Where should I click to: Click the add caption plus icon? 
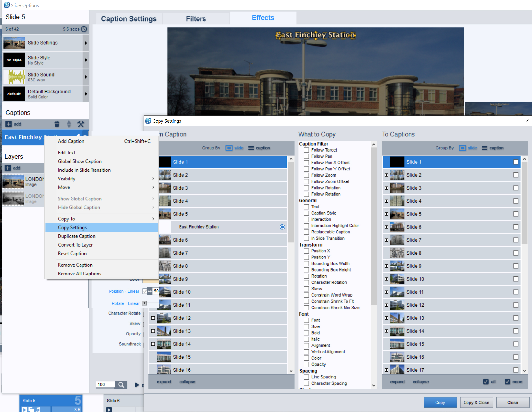pos(9,124)
